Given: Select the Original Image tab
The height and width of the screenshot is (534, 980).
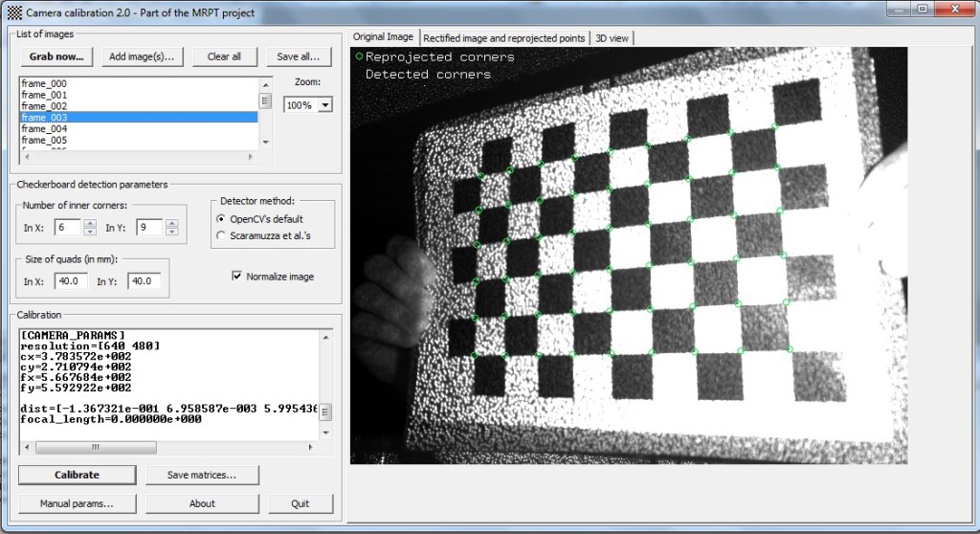Looking at the screenshot, I should pos(384,37).
